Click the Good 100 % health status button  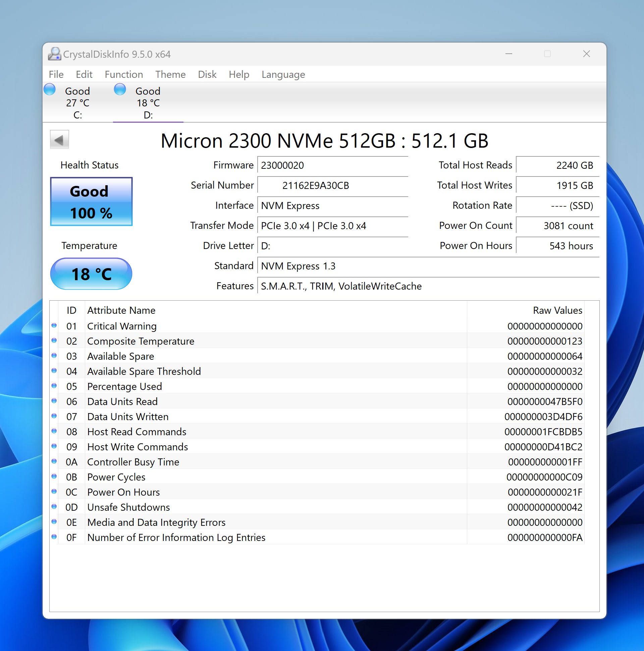(91, 201)
